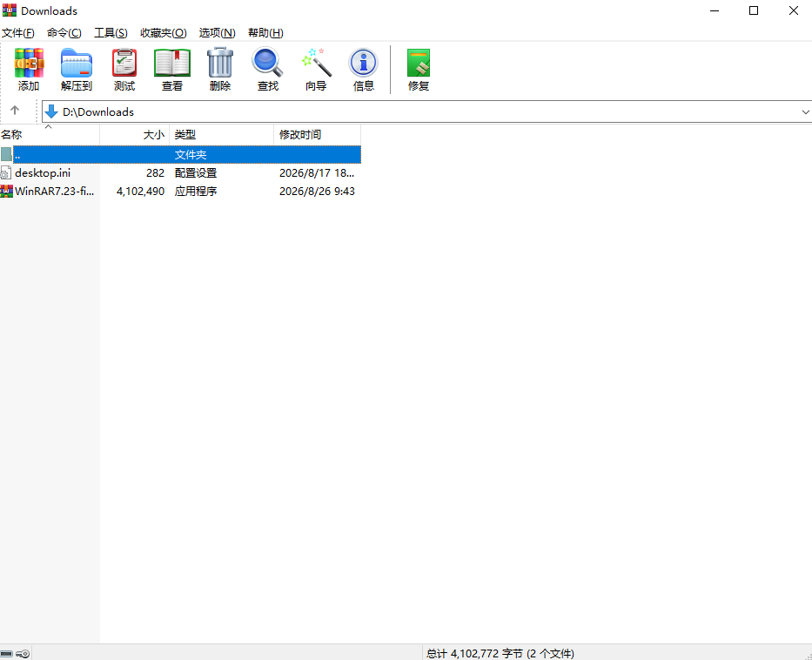Click the 查找 (Find) magnifier icon
The image size is (812, 660).
(x=268, y=62)
